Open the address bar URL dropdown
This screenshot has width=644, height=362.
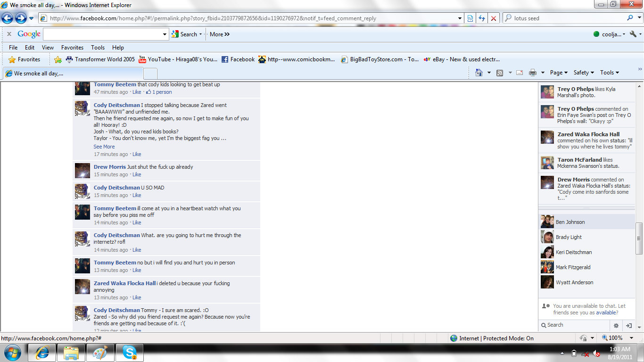point(460,18)
